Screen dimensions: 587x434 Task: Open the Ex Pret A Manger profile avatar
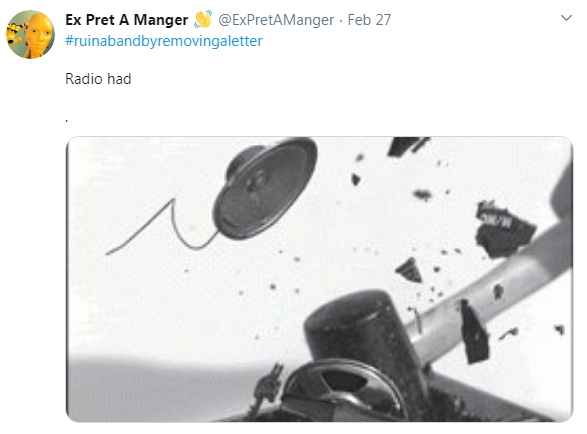point(30,34)
